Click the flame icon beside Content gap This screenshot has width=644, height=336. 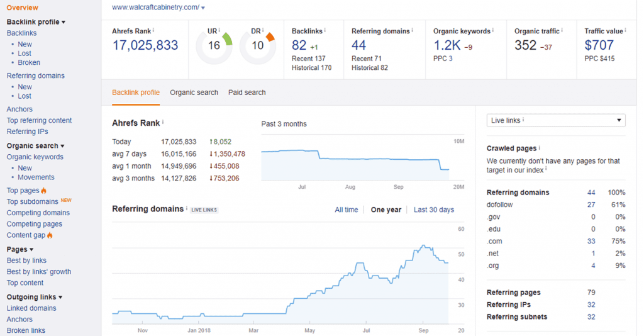pyautogui.click(x=50, y=235)
